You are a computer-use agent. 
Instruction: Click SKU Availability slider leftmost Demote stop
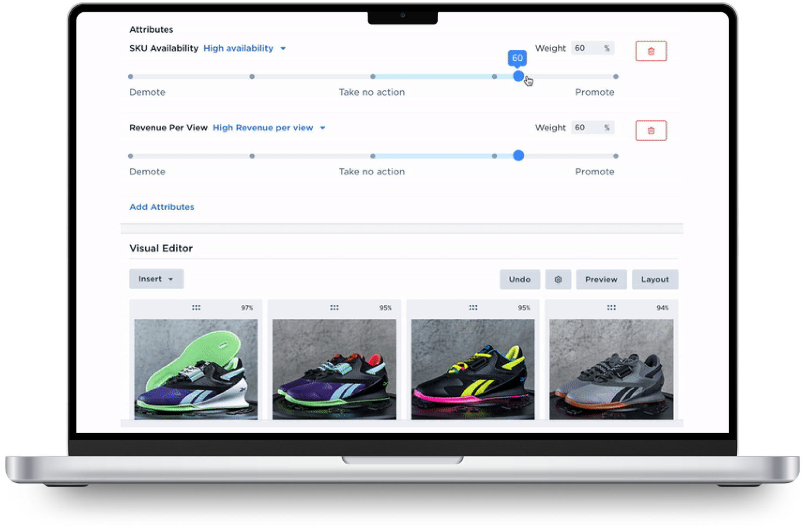pos(130,77)
